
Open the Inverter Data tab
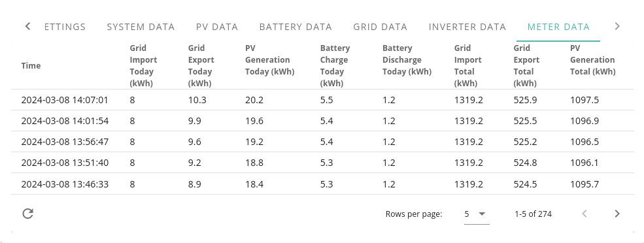(x=467, y=27)
